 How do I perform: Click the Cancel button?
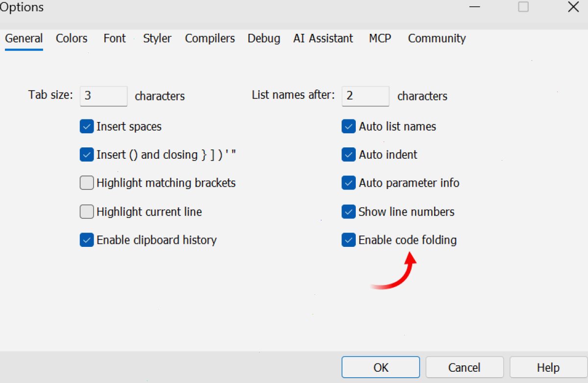point(465,367)
